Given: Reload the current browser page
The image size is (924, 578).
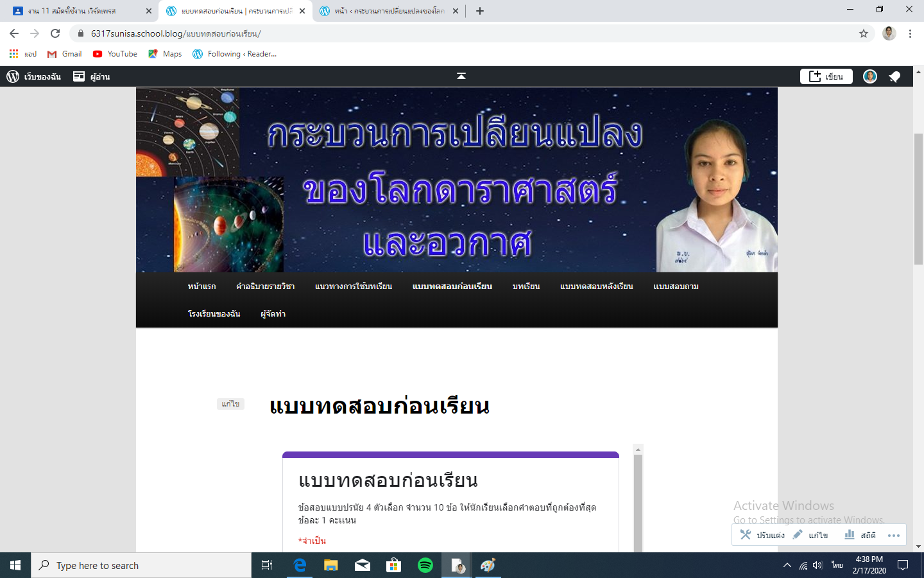Looking at the screenshot, I should click(55, 33).
